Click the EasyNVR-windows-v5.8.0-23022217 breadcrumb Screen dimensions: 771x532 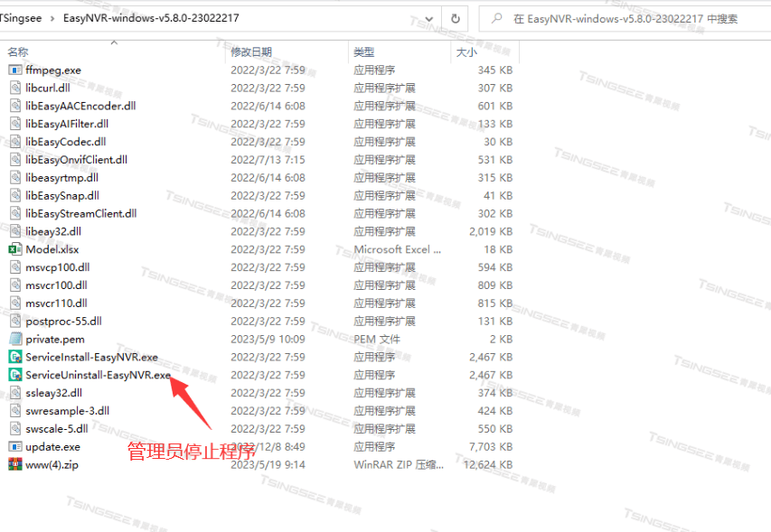151,18
